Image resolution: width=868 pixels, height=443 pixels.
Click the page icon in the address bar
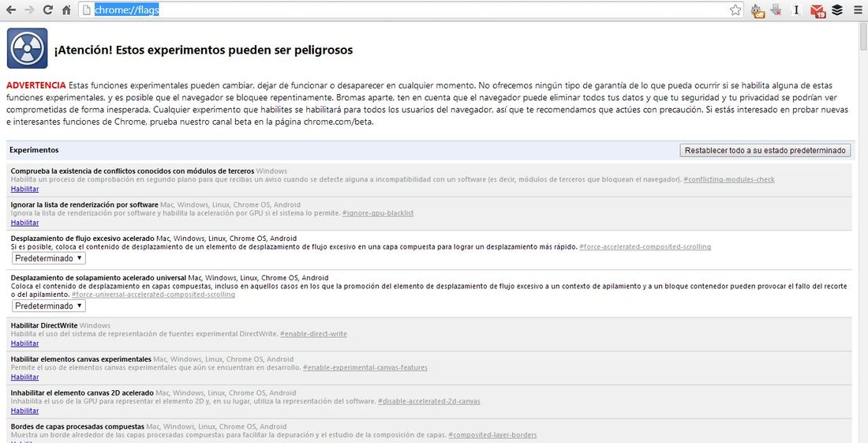(x=86, y=10)
